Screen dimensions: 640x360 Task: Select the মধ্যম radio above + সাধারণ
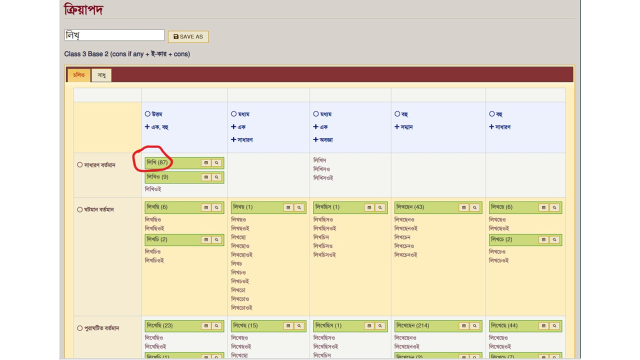234,114
